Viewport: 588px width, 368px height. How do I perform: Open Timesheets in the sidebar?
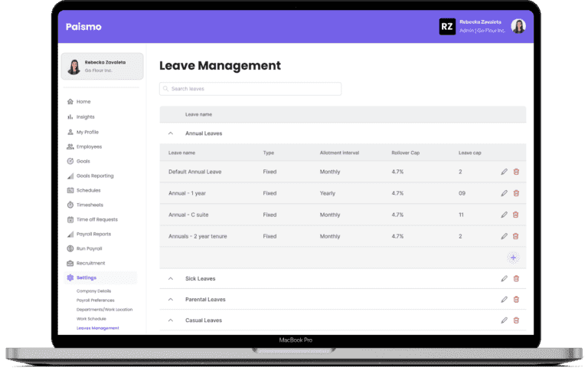[x=90, y=205]
